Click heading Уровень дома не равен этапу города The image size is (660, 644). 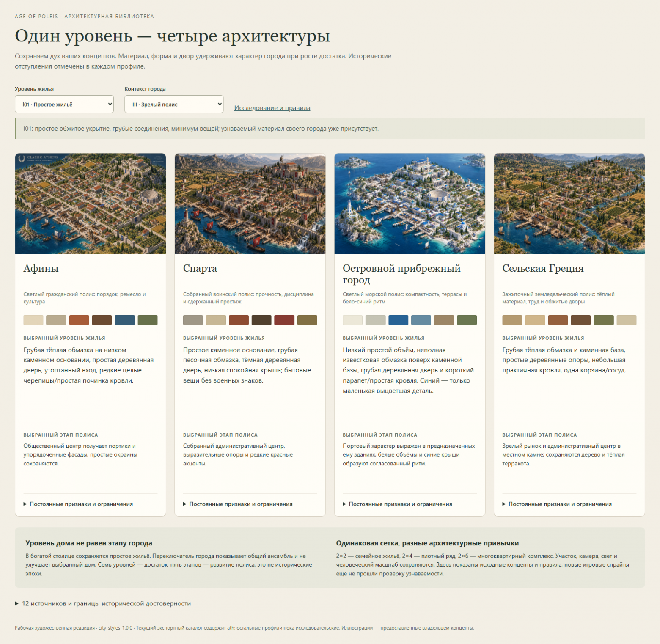89,543
